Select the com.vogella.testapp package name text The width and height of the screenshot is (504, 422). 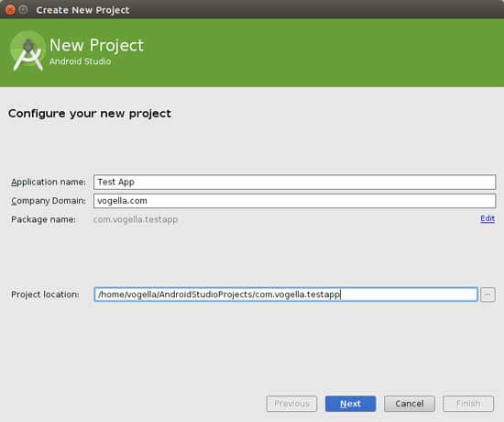136,219
